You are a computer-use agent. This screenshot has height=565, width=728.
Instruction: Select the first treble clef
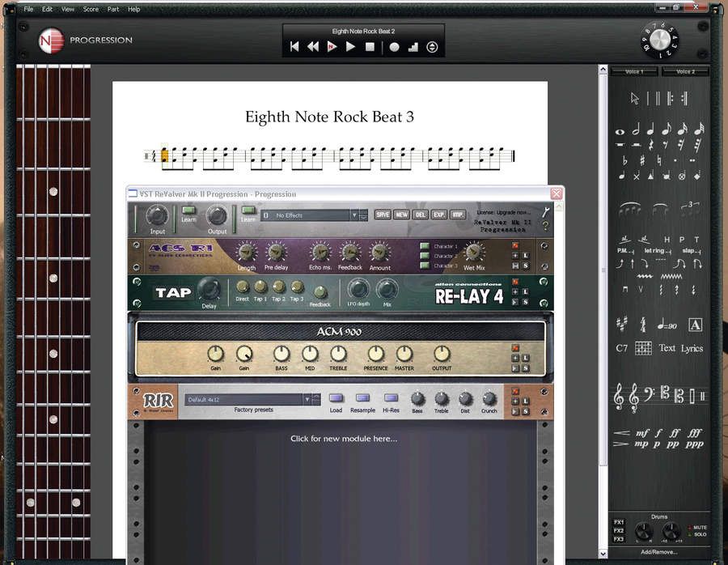coord(619,397)
